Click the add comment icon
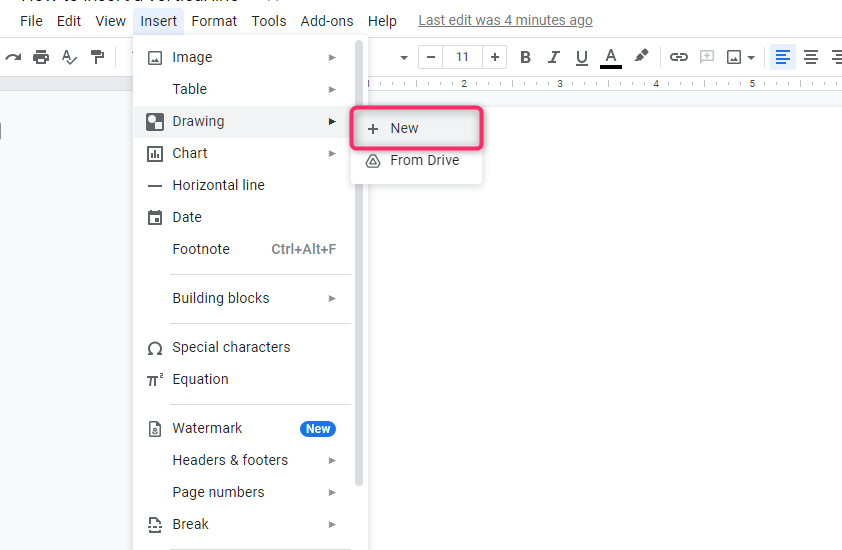The width and height of the screenshot is (842, 550). tap(707, 56)
